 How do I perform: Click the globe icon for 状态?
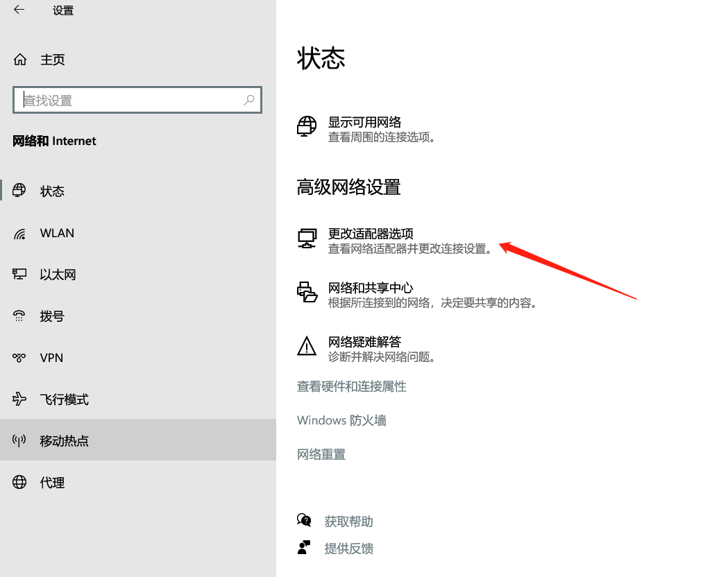pos(19,191)
